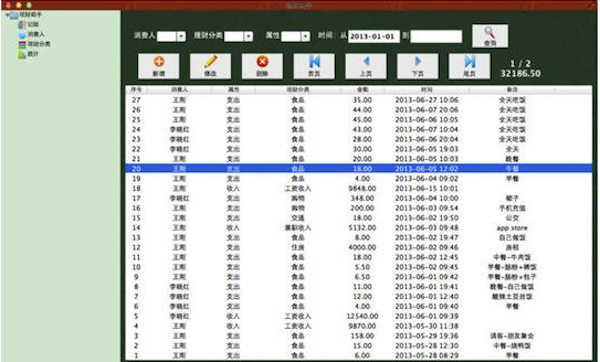The height and width of the screenshot is (362, 600).
Task: Select the row dated 2013-06-07 10:04
Action: pos(359,129)
